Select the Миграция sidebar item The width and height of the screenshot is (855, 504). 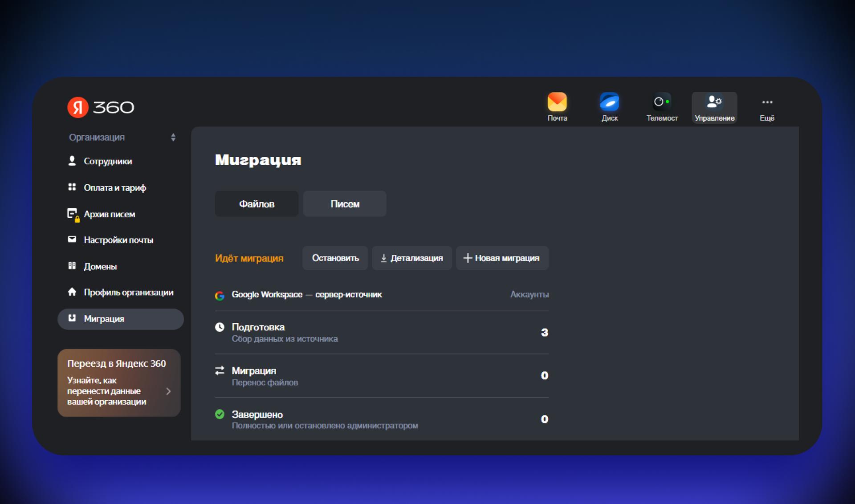coord(120,319)
